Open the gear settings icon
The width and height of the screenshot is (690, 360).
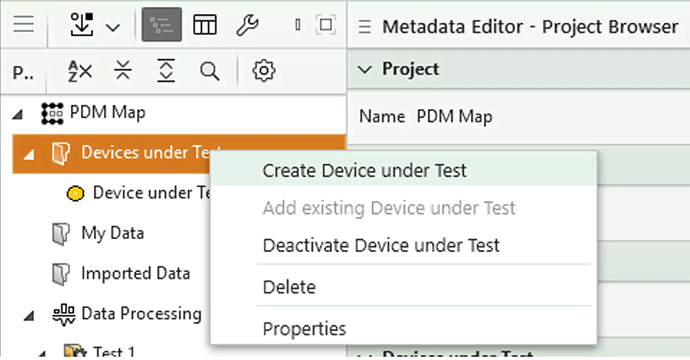click(264, 71)
